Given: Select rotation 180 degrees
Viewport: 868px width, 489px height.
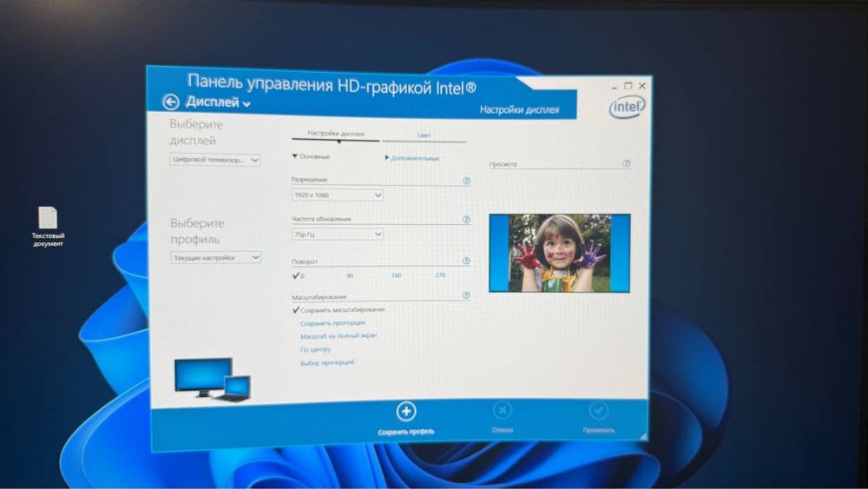Looking at the screenshot, I should 397,275.
